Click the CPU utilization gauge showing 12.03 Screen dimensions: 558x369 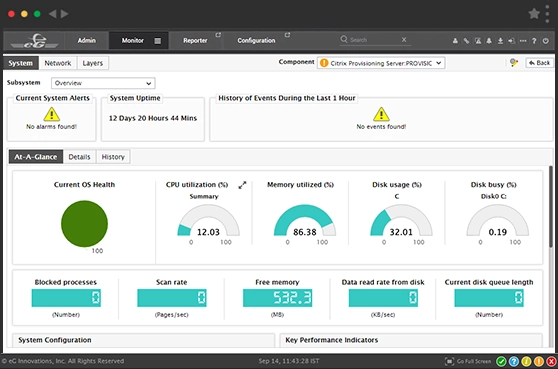coord(209,220)
